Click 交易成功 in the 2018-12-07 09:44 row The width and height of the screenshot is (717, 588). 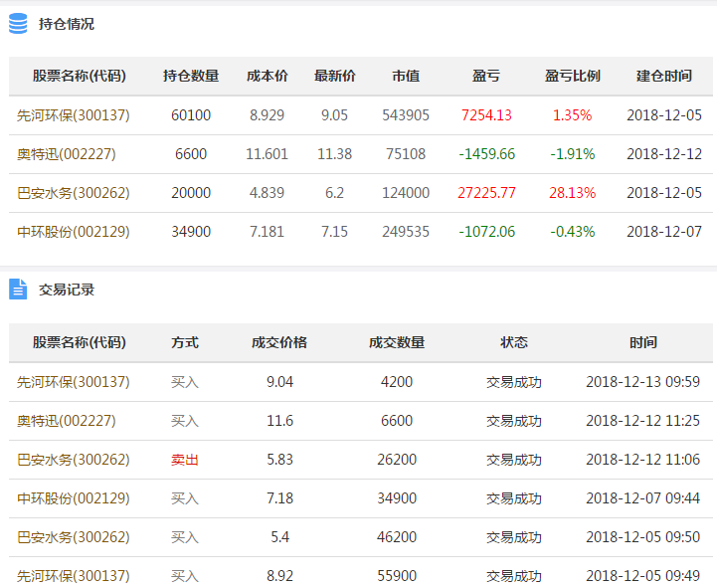tap(514, 498)
